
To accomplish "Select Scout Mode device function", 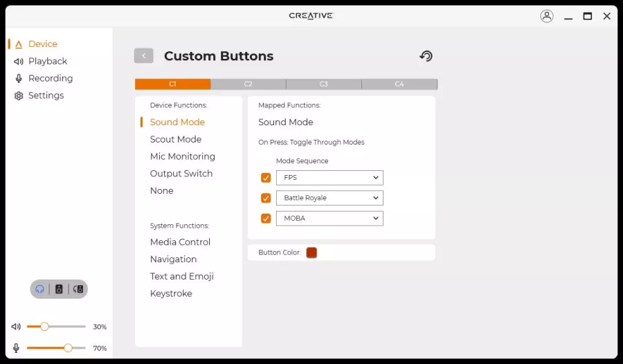I will pyautogui.click(x=176, y=140).
